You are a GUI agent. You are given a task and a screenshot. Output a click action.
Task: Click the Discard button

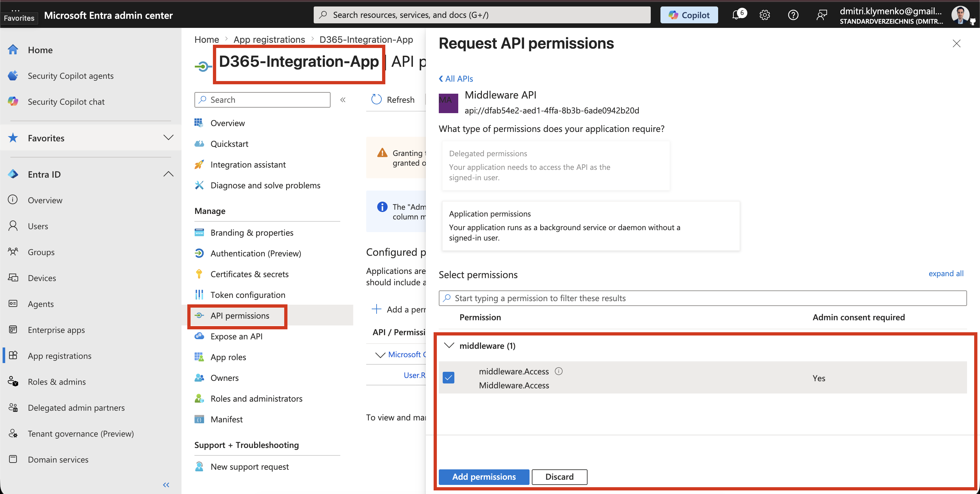559,477
